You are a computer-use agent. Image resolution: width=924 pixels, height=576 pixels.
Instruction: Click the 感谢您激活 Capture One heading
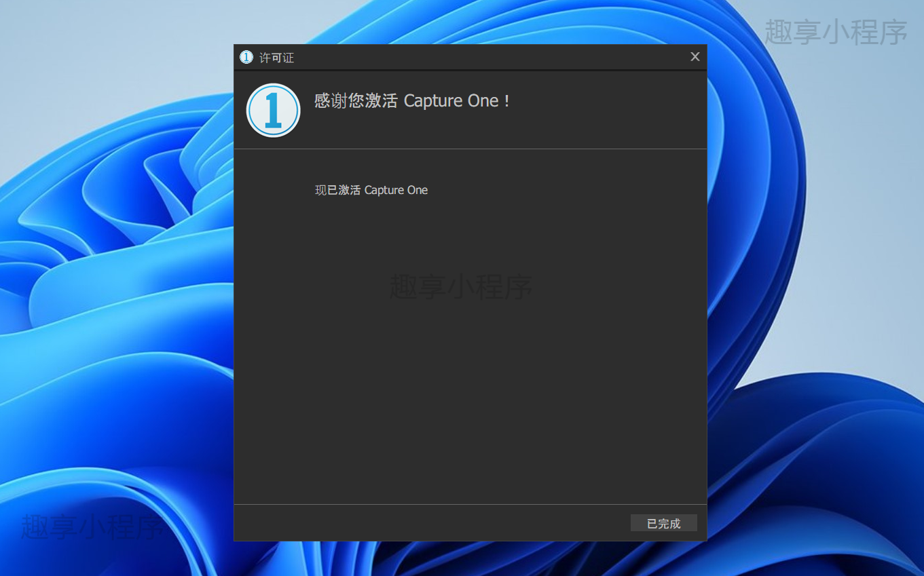(x=412, y=101)
